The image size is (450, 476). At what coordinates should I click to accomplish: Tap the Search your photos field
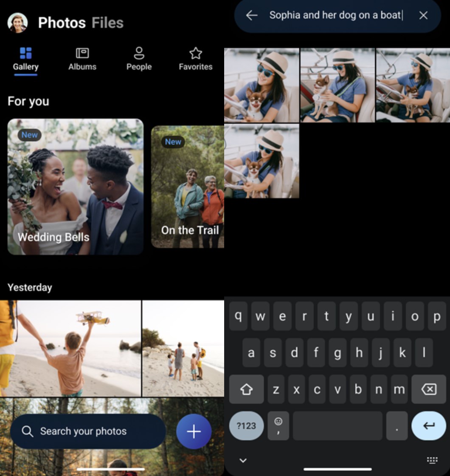[88, 431]
